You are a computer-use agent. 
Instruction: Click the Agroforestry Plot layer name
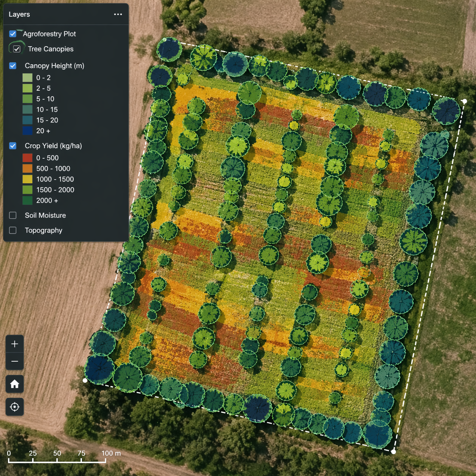click(x=49, y=34)
